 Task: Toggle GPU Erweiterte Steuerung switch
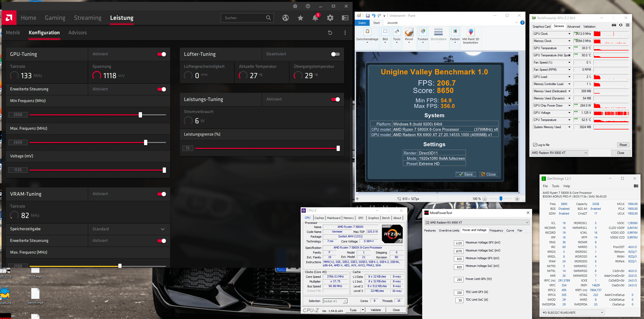162,89
